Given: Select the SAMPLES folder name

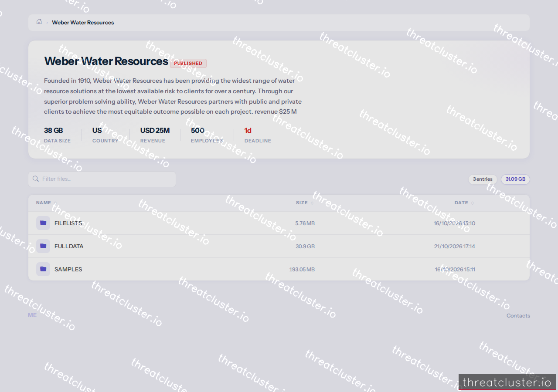Looking at the screenshot, I should 68,269.
